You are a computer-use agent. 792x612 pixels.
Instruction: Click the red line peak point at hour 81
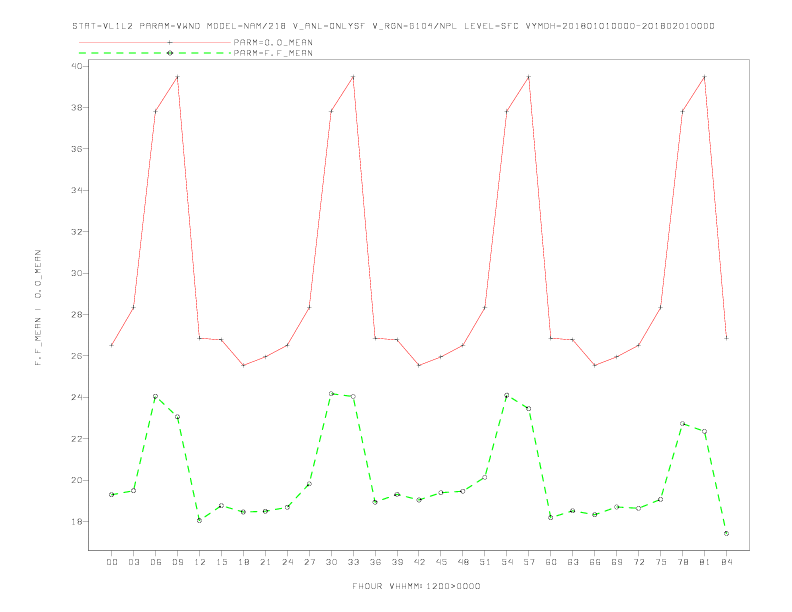click(705, 77)
